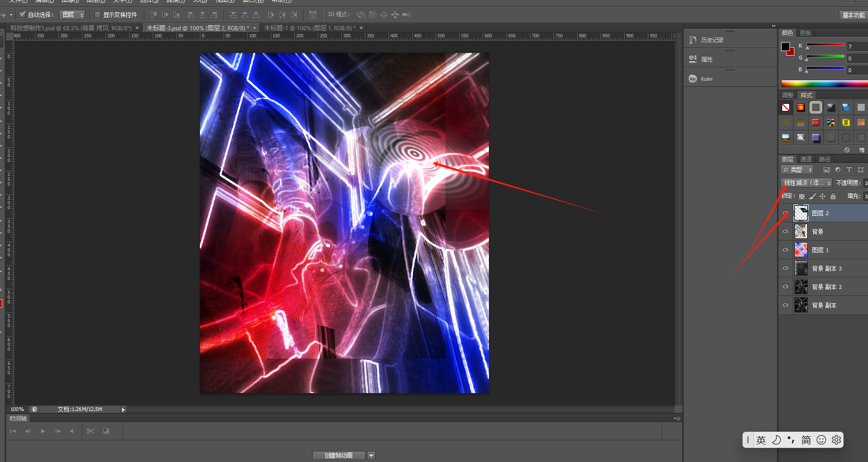
Task: Close the 未标题-3.psd document tab
Action: point(255,28)
